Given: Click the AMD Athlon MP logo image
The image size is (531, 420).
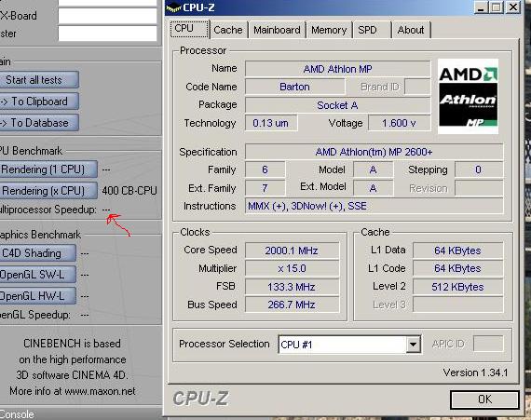Looking at the screenshot, I should pyautogui.click(x=468, y=97).
